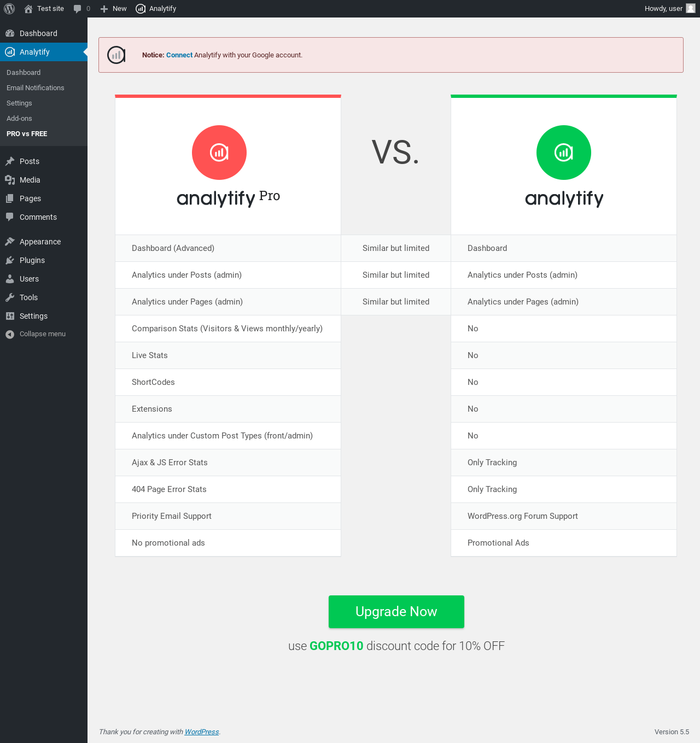The width and height of the screenshot is (700, 743).
Task: Click the Upgrade Now button
Action: [396, 612]
